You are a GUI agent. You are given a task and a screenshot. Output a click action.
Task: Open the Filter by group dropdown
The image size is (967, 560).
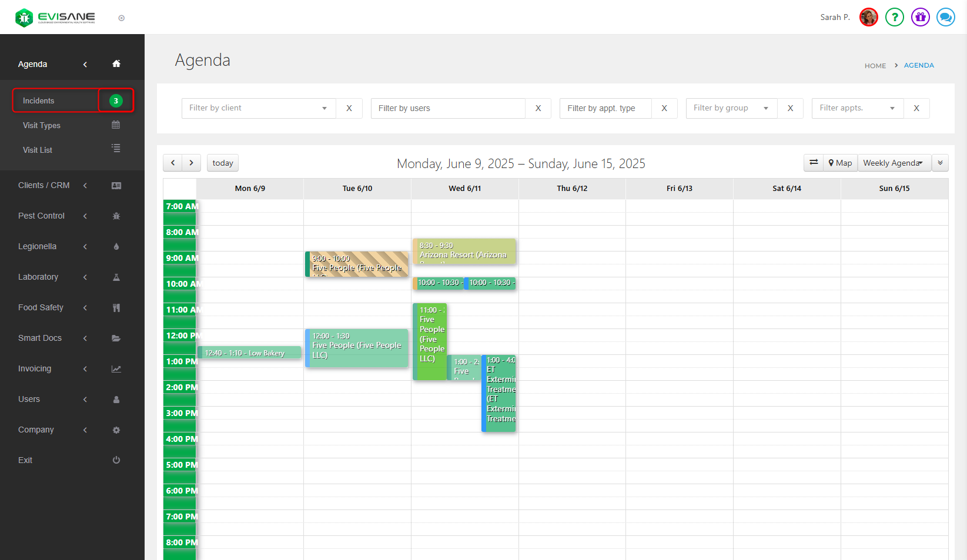(731, 108)
